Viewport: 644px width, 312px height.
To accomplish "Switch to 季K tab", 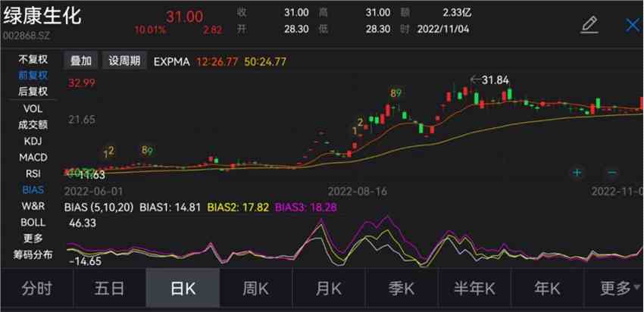I will click(x=402, y=289).
